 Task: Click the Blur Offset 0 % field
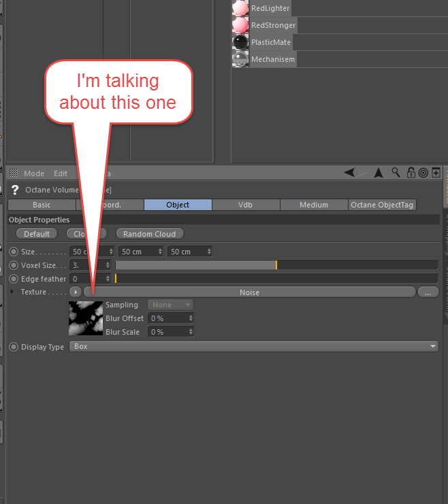pyautogui.click(x=171, y=318)
